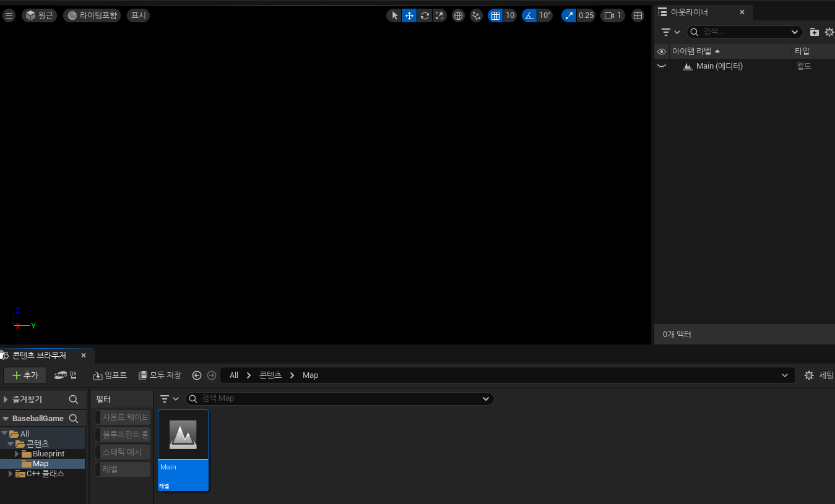Open the camera speed setting
This screenshot has height=504, width=835.
(613, 15)
